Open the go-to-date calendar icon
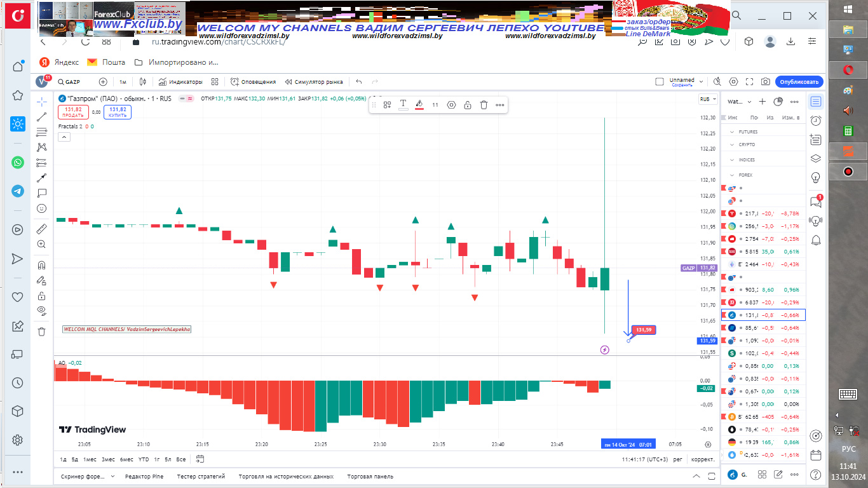The width and height of the screenshot is (868, 488). [x=200, y=459]
